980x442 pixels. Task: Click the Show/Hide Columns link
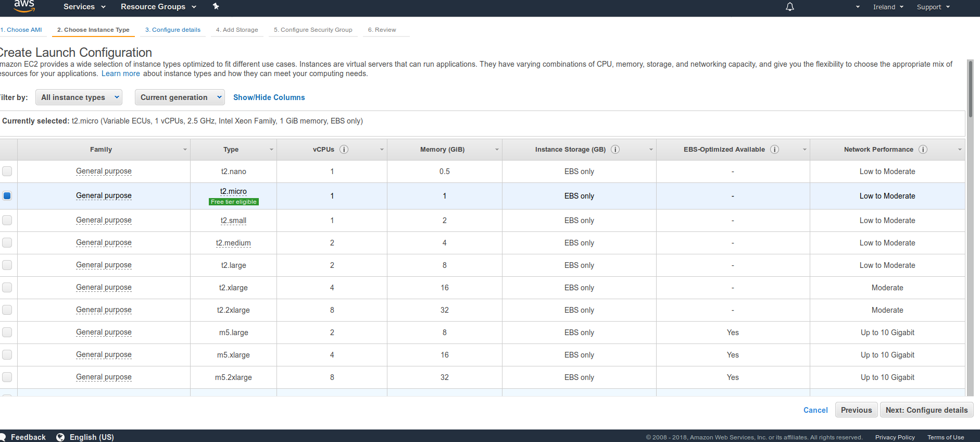[269, 97]
